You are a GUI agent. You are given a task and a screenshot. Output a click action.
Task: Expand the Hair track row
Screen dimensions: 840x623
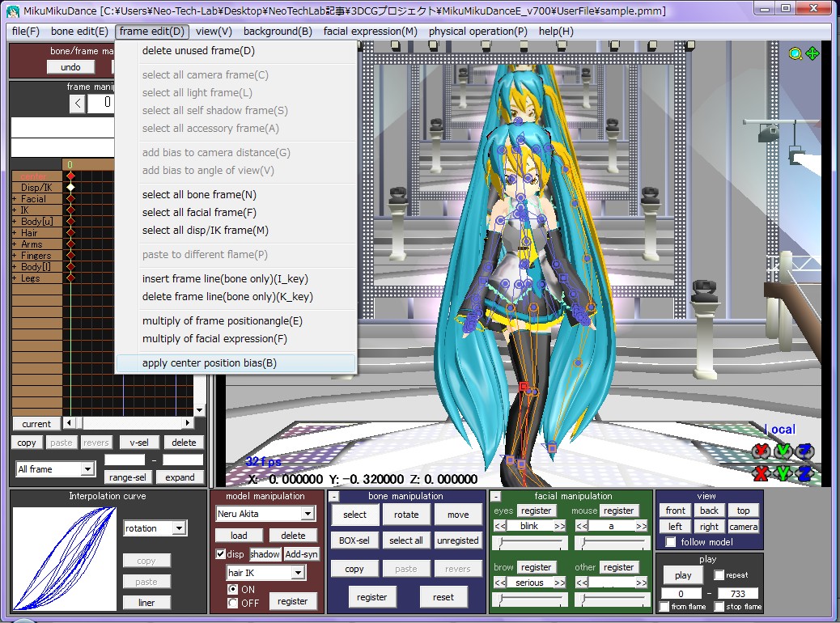pos(15,233)
